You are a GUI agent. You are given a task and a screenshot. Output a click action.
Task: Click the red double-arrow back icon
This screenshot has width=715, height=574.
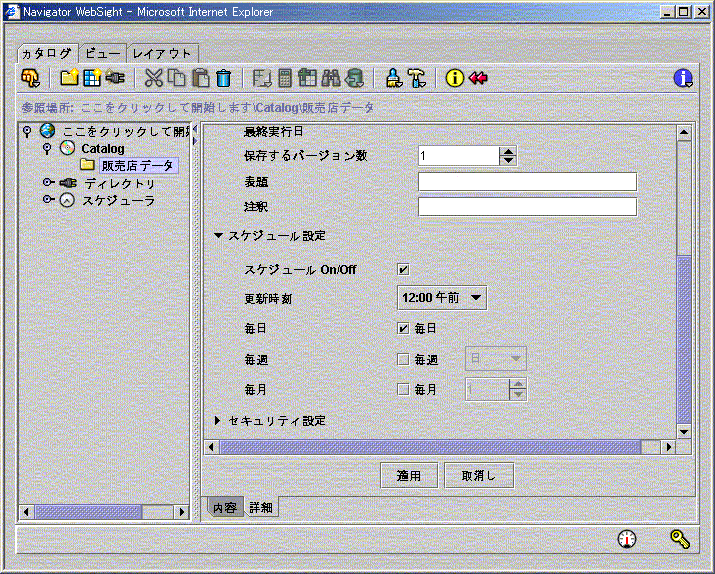pyautogui.click(x=478, y=78)
